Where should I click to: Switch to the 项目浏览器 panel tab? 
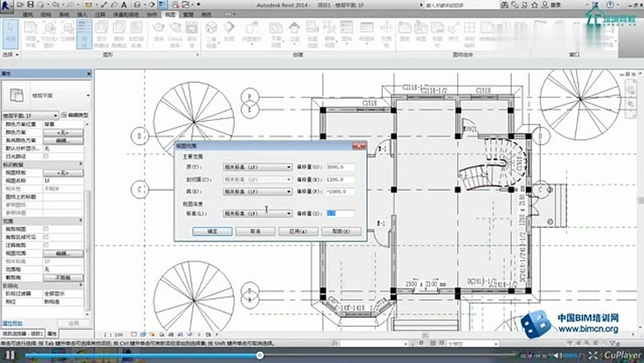[23, 334]
